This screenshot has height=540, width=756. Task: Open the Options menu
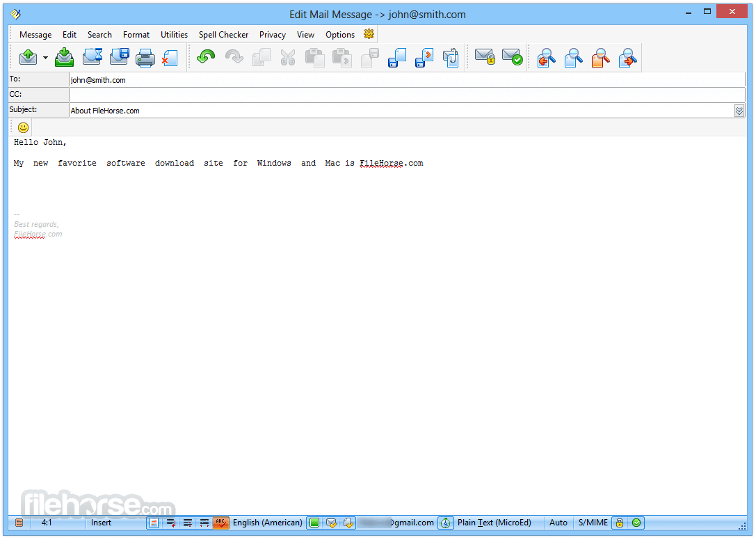click(x=340, y=35)
